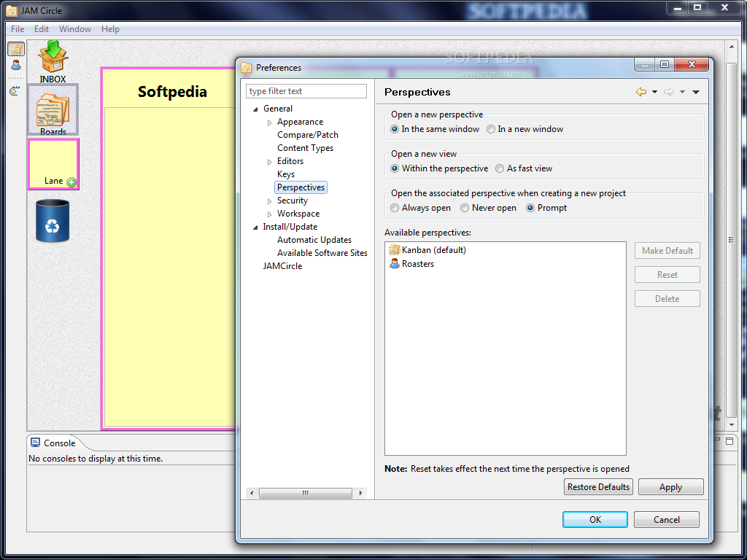Select Available Software Sites item
This screenshot has width=747, height=560.
pyautogui.click(x=322, y=253)
